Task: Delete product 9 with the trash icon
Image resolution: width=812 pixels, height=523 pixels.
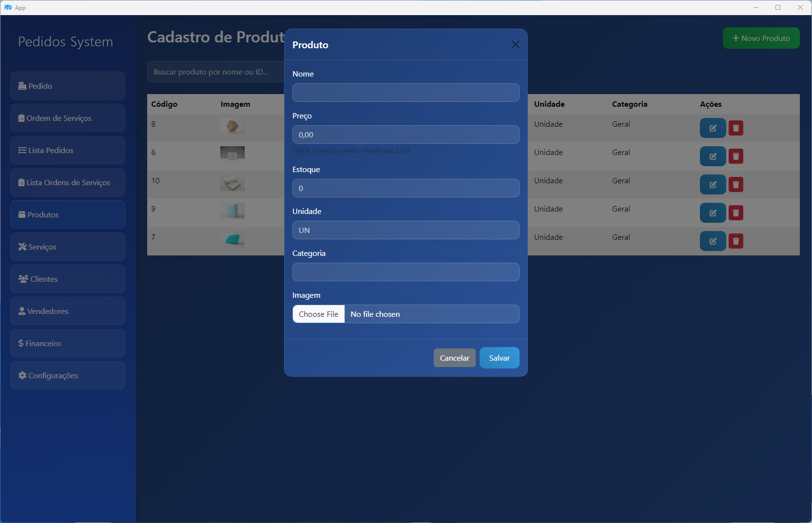Action: point(735,213)
